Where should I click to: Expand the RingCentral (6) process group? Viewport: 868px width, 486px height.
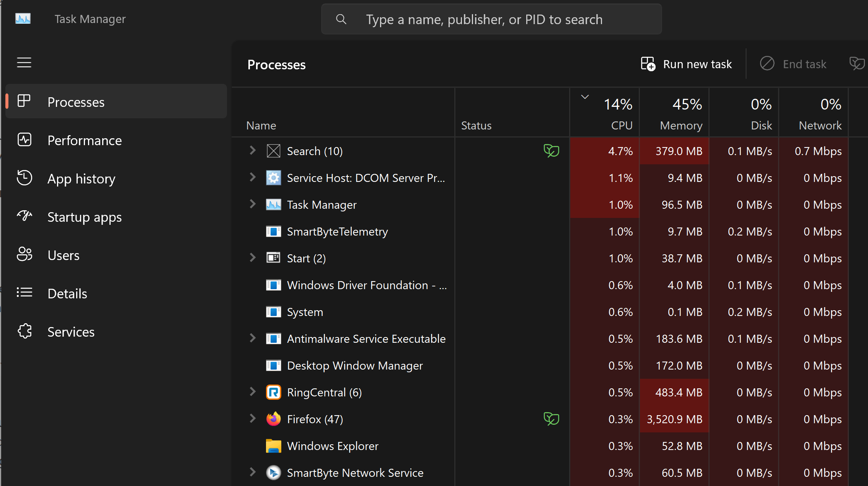[253, 392]
